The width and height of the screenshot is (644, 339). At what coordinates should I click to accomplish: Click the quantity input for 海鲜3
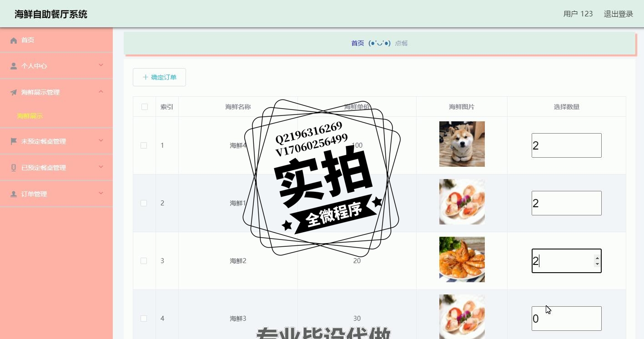click(567, 319)
